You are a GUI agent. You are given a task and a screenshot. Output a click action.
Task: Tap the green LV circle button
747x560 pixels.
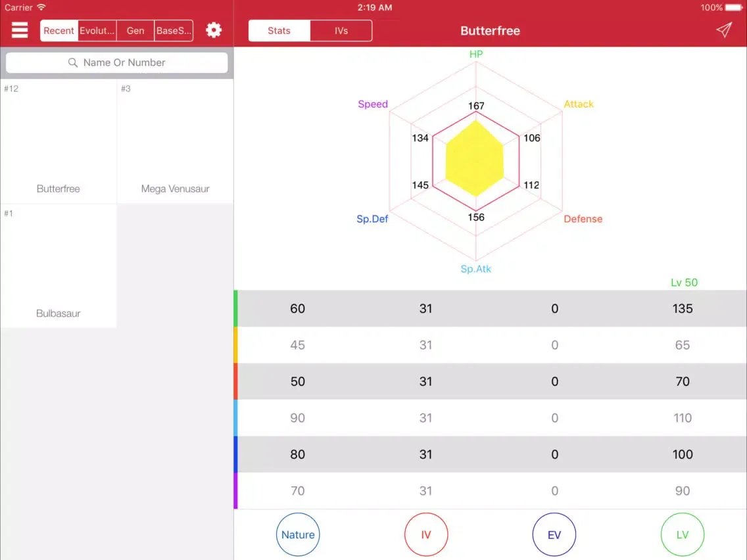682,534
